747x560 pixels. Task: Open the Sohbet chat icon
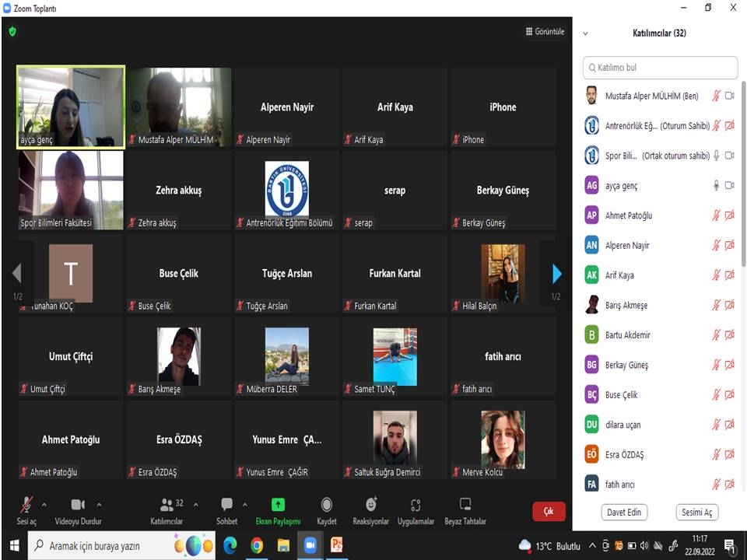pyautogui.click(x=226, y=505)
